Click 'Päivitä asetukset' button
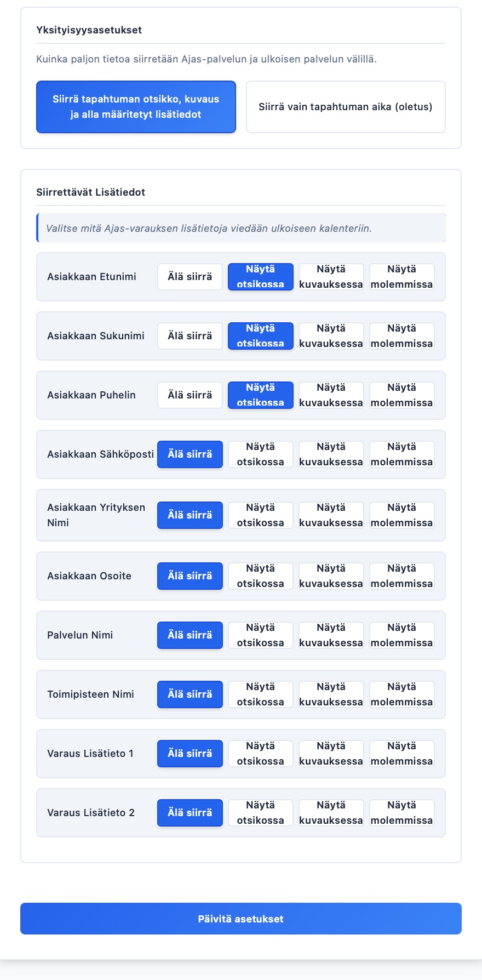482x980 pixels. 241,919
